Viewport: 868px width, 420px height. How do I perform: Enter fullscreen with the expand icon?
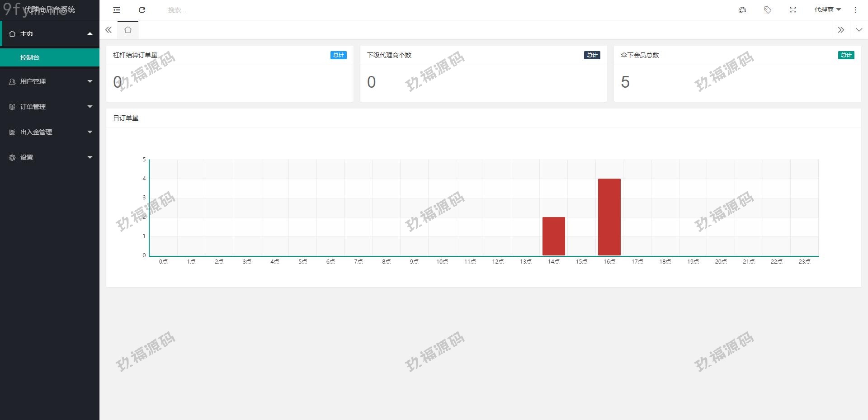(793, 10)
